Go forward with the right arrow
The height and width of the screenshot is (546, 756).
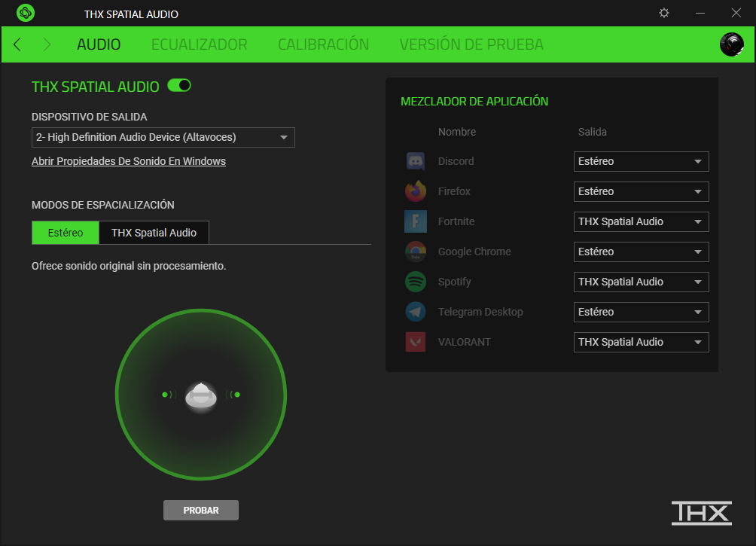coord(47,44)
